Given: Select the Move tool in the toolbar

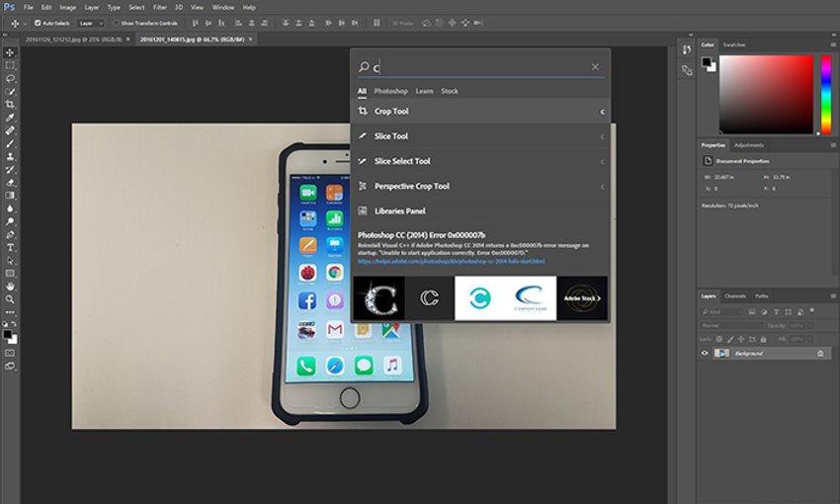Looking at the screenshot, I should point(10,52).
